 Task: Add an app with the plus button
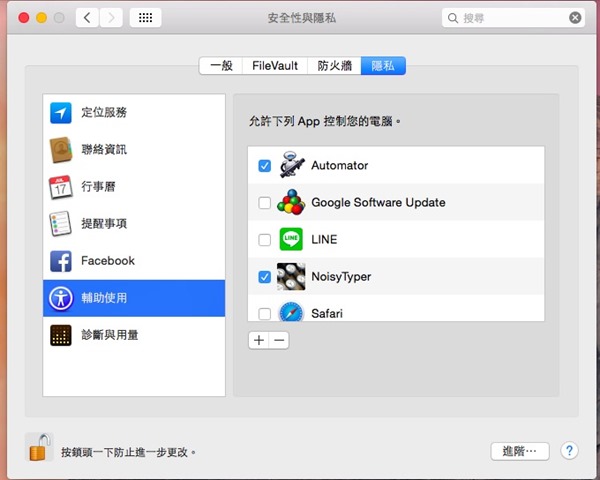tap(259, 340)
